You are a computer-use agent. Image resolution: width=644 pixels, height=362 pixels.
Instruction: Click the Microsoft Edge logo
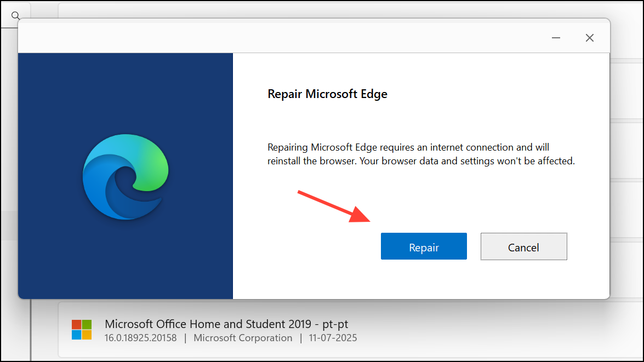click(x=126, y=177)
